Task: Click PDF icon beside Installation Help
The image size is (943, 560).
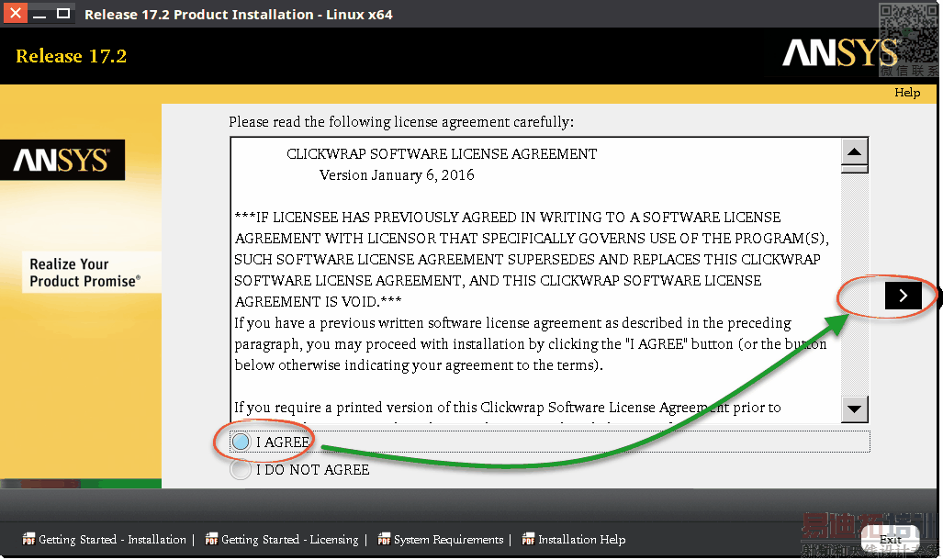Action: pyautogui.click(x=528, y=539)
